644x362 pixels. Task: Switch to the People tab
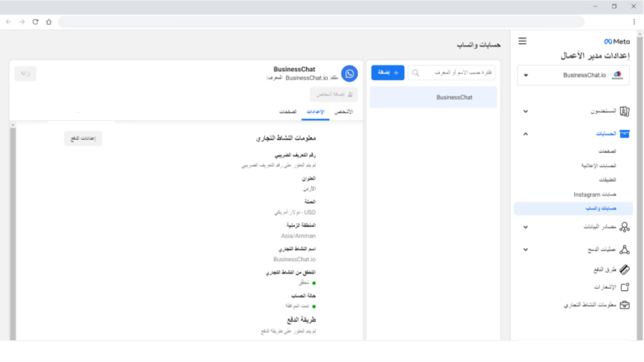(x=343, y=112)
